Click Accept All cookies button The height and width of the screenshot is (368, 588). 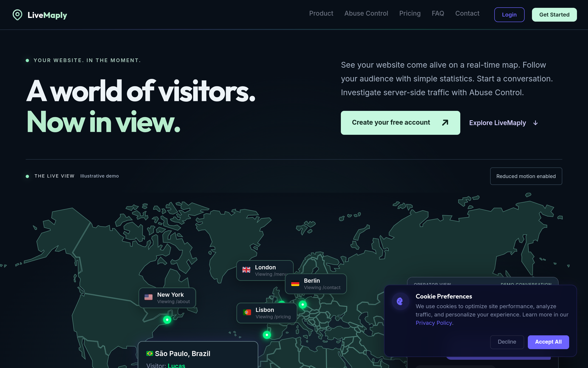tap(548, 342)
